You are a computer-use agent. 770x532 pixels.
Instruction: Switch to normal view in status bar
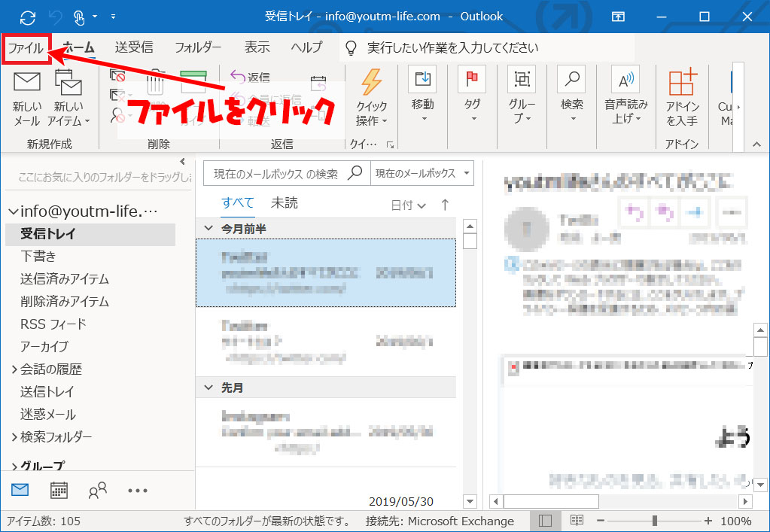click(545, 521)
